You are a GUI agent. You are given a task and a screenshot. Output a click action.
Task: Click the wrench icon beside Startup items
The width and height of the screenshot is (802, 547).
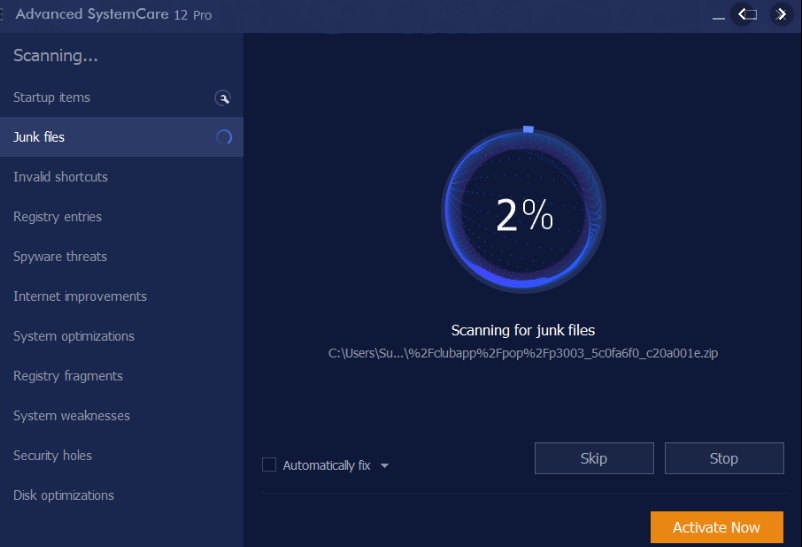click(223, 98)
